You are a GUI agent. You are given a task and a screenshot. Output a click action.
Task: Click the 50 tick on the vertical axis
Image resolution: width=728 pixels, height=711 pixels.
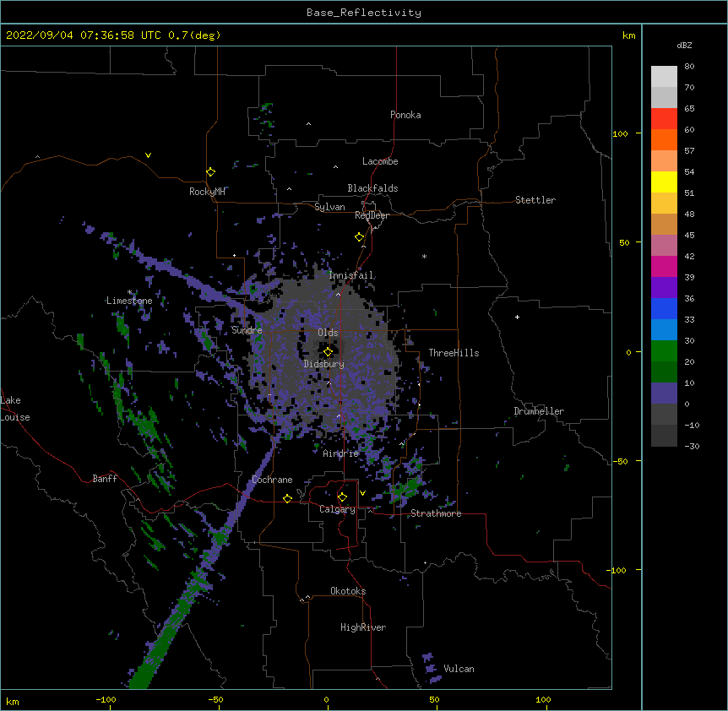tap(624, 242)
